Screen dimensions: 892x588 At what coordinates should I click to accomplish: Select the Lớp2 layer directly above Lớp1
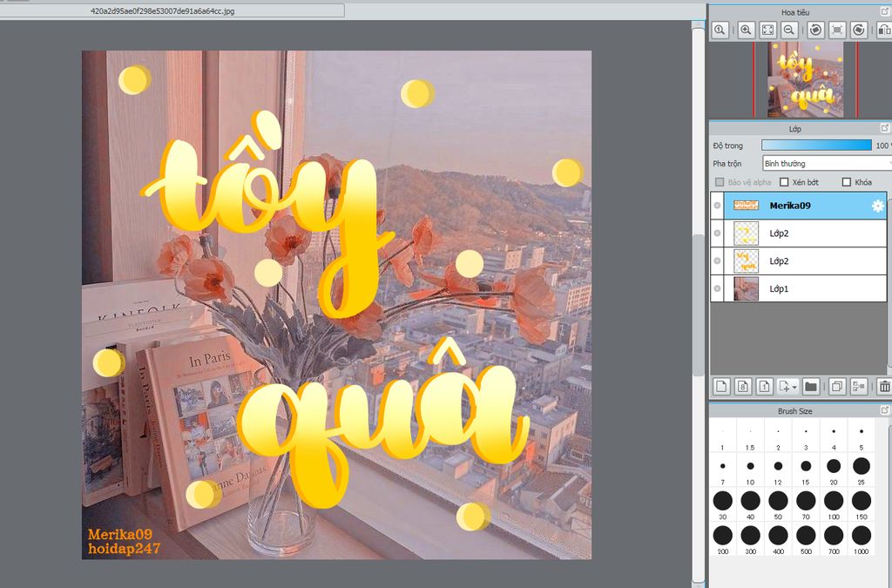pos(805,260)
